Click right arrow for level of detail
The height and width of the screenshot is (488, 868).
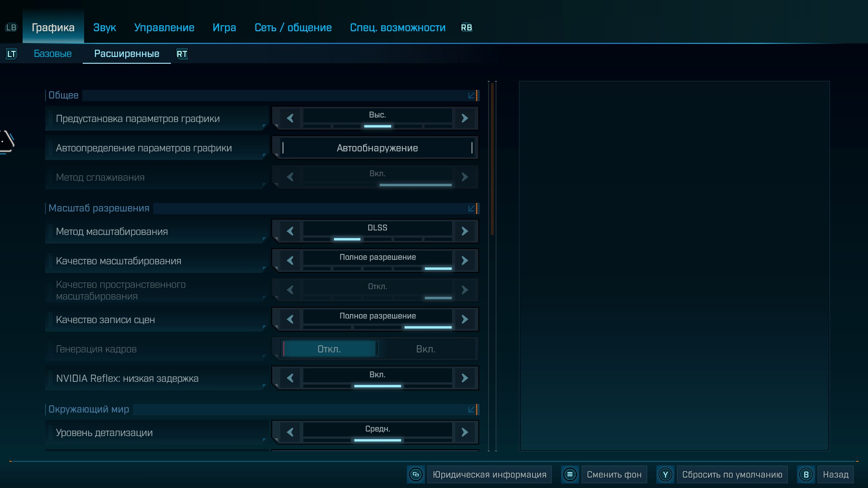(x=465, y=432)
